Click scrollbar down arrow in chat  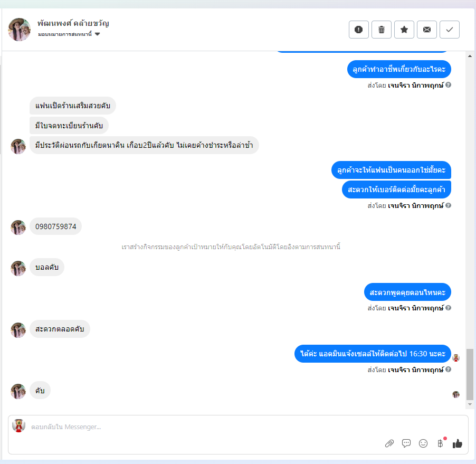point(470,404)
